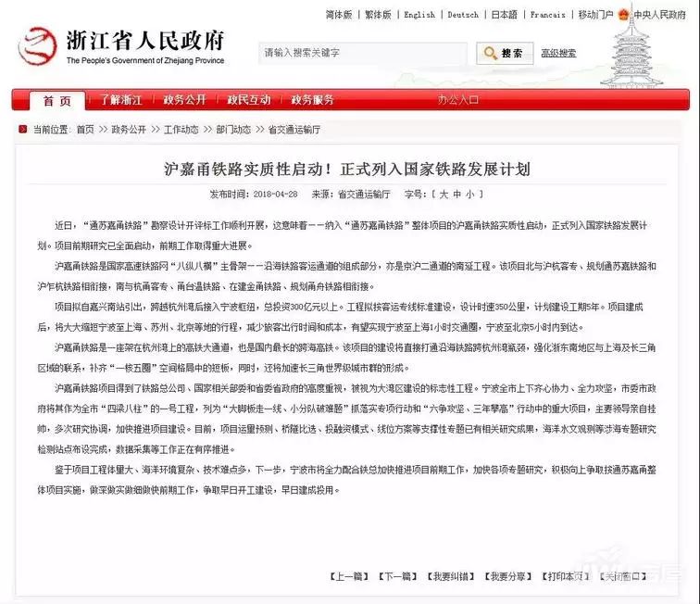Open the 政务公开 navigation menu
Screen dimensions: 700x604
pyautogui.click(x=184, y=100)
